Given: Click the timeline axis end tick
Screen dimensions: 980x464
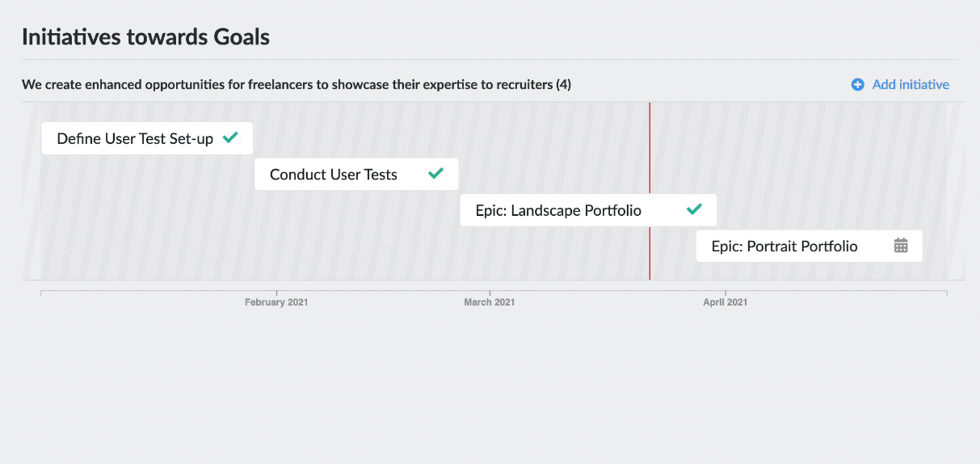Looking at the screenshot, I should click(947, 293).
